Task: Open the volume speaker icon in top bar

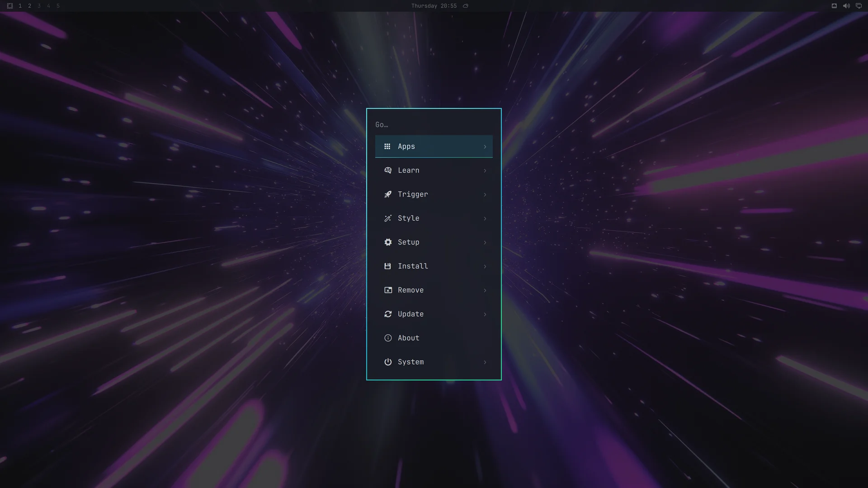Action: tap(846, 6)
